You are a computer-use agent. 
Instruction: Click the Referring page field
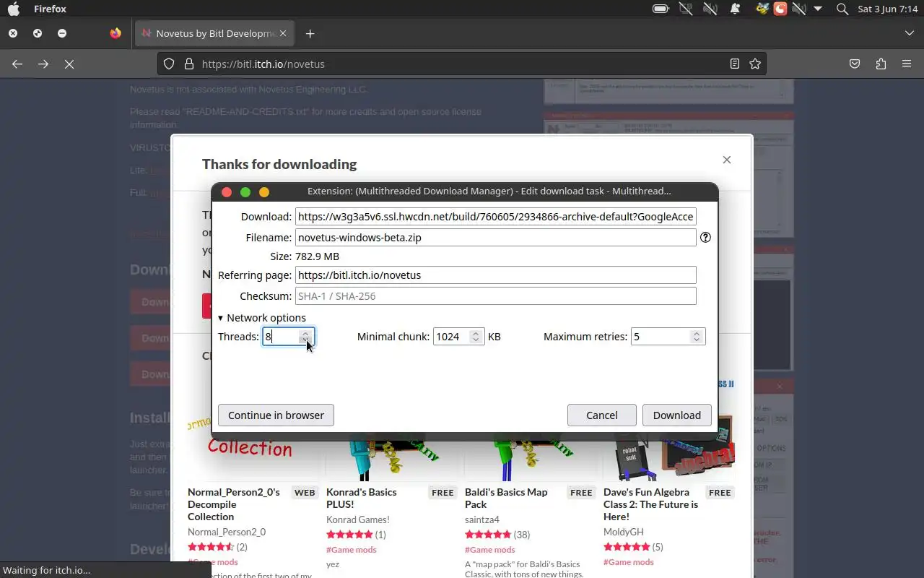(496, 275)
